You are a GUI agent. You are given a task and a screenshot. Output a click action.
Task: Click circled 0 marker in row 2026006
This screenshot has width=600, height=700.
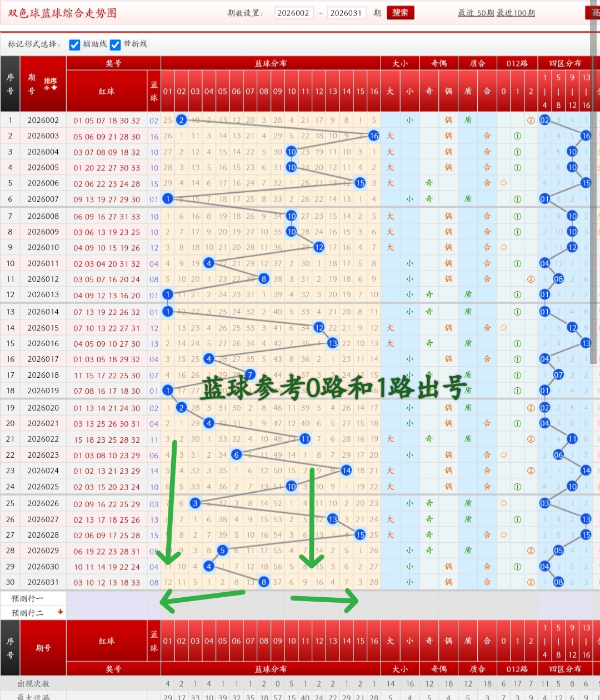503,183
